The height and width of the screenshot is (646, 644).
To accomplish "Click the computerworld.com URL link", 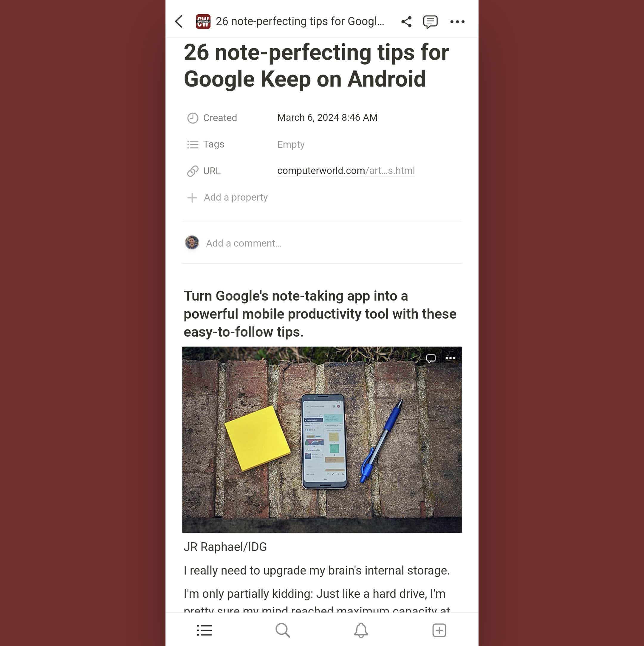I will tap(346, 171).
